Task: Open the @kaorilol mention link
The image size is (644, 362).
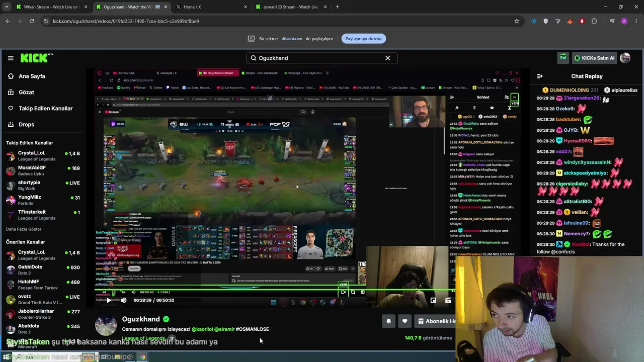Action: pos(202,329)
